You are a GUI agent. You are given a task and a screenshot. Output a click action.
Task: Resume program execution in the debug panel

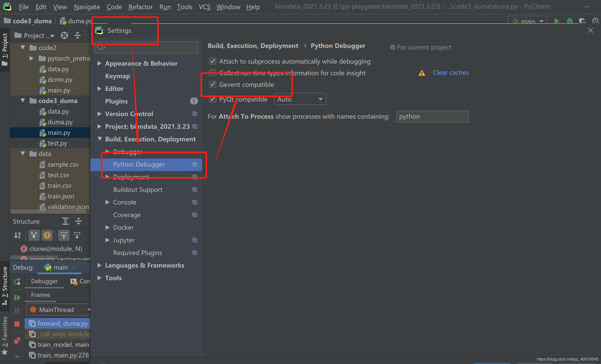point(17,298)
